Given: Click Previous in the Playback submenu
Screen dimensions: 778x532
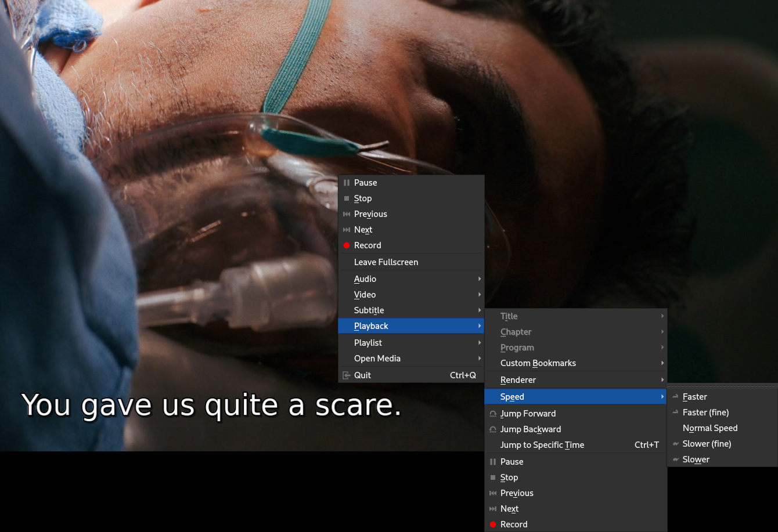Looking at the screenshot, I should [x=576, y=493].
